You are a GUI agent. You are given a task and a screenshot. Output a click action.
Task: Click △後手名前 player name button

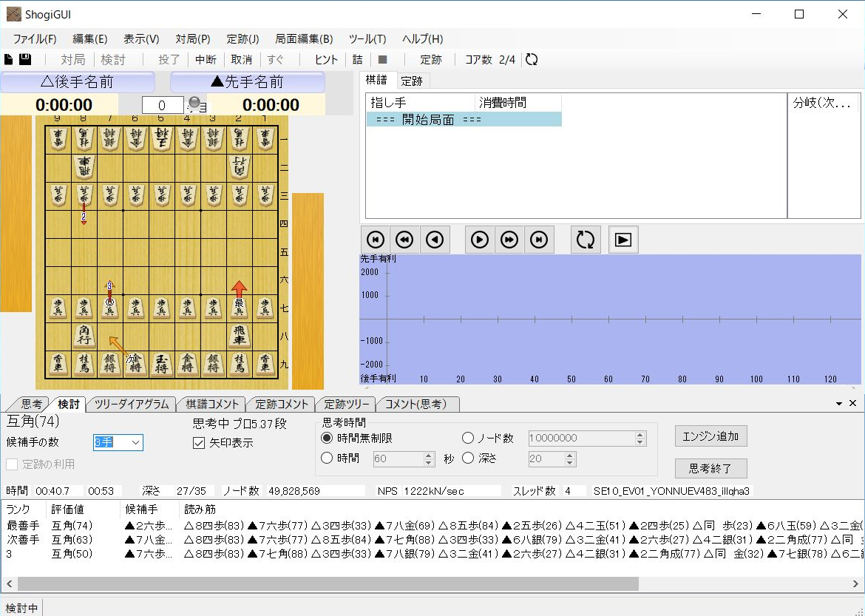[x=77, y=82]
